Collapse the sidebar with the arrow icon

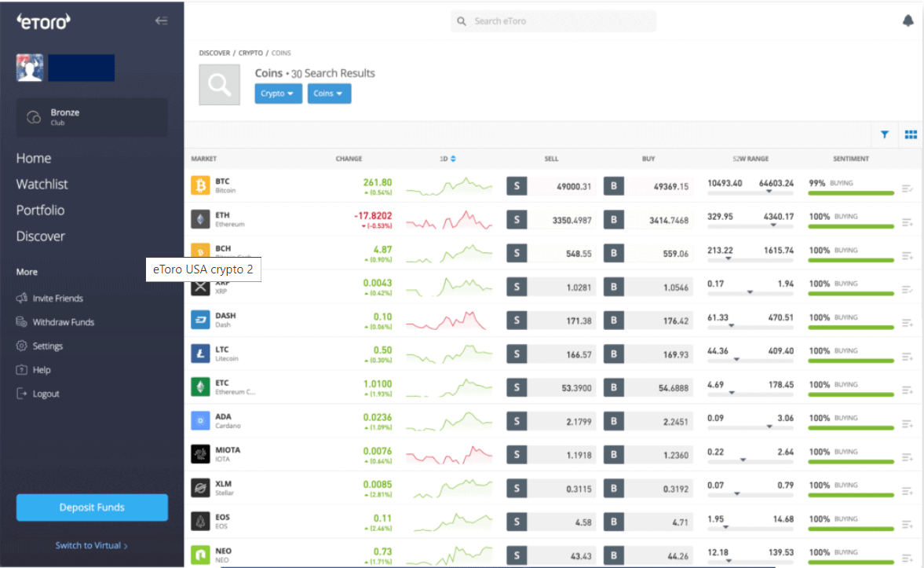tap(162, 20)
